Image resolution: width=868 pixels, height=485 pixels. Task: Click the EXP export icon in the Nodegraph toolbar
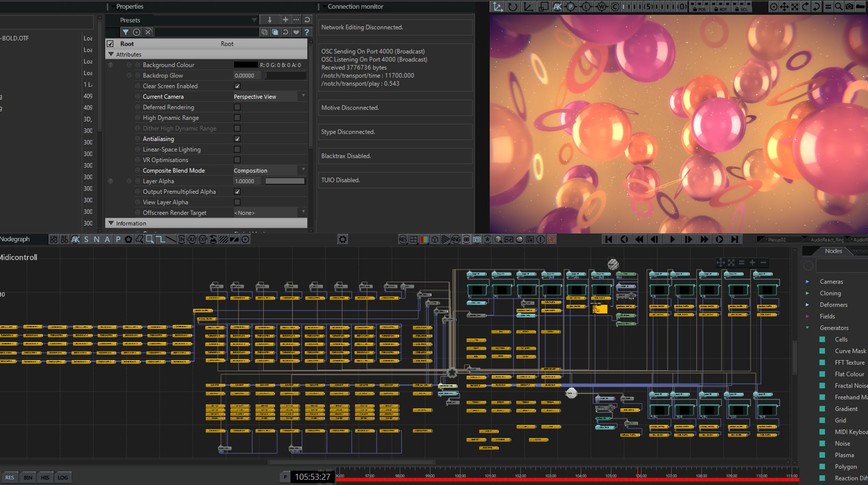pyautogui.click(x=203, y=239)
